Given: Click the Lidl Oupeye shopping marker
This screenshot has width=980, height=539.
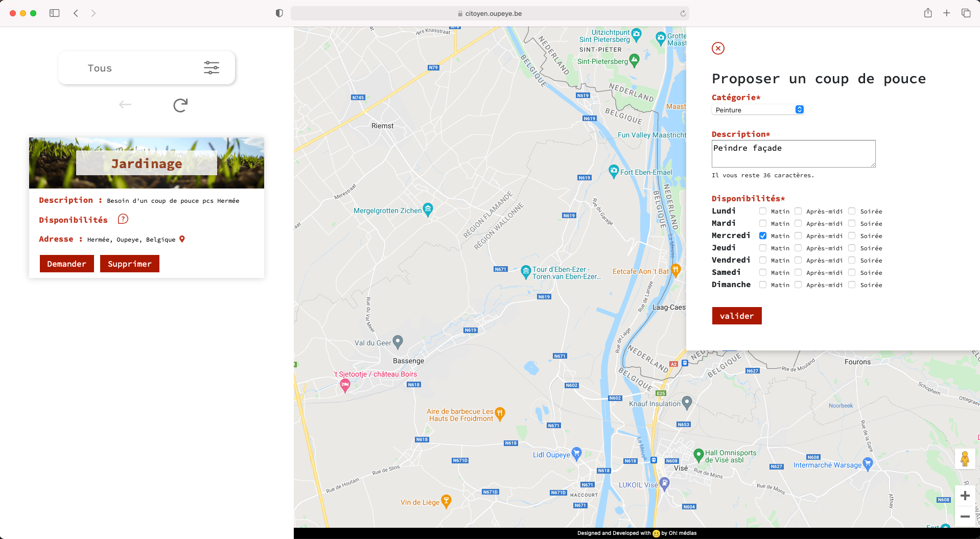Looking at the screenshot, I should [x=577, y=454].
